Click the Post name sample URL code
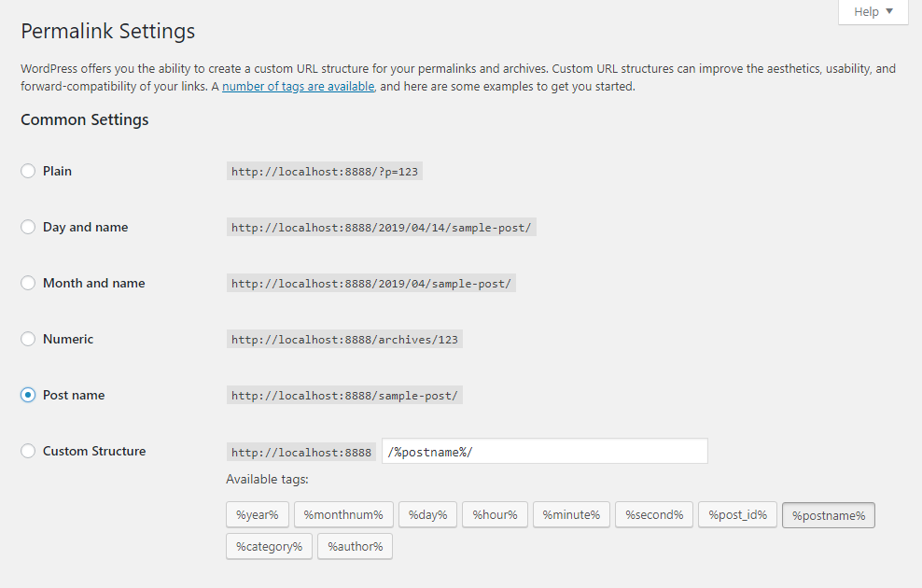 [x=344, y=396]
